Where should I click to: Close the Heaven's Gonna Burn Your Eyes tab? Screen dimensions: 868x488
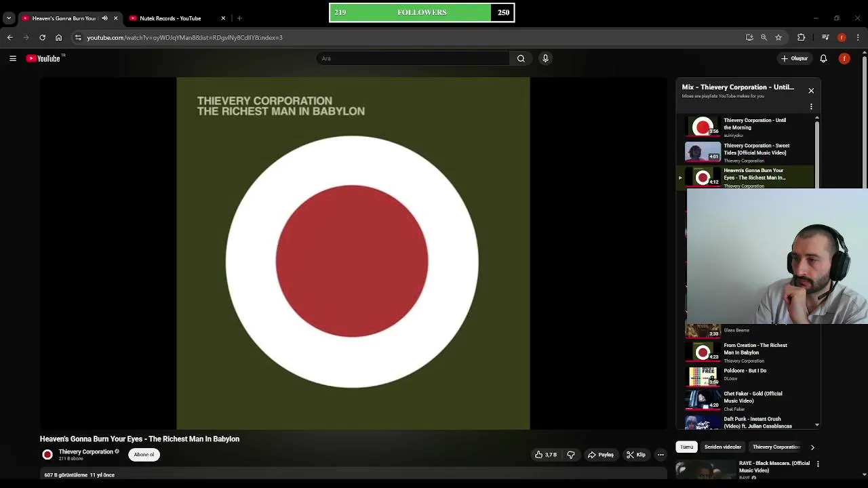tap(115, 18)
